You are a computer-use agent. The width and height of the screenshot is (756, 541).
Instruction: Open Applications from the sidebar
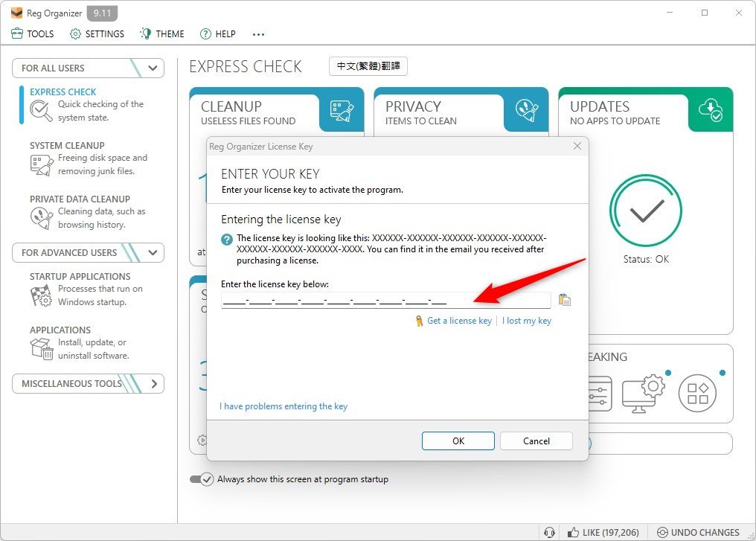[80, 343]
